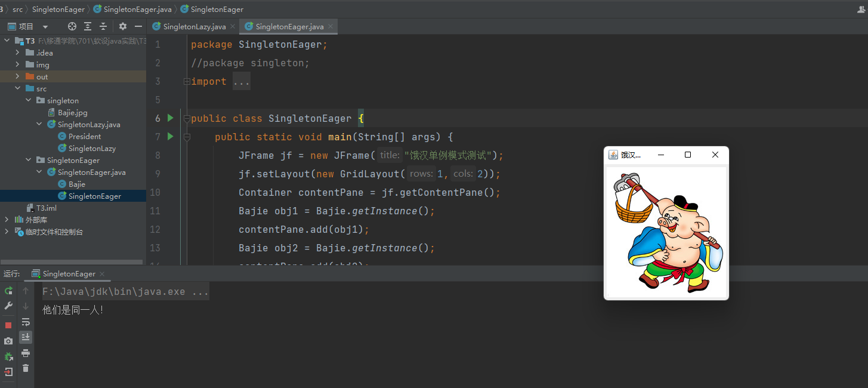Locate opened file using crosshair icon
Image resolution: width=868 pixels, height=388 pixels.
(x=72, y=26)
